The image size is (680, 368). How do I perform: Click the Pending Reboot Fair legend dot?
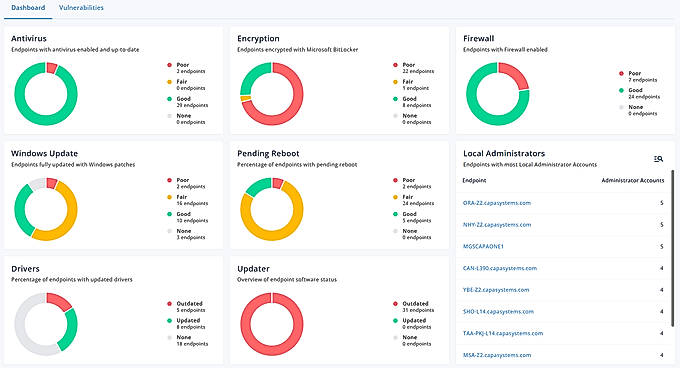(x=395, y=197)
